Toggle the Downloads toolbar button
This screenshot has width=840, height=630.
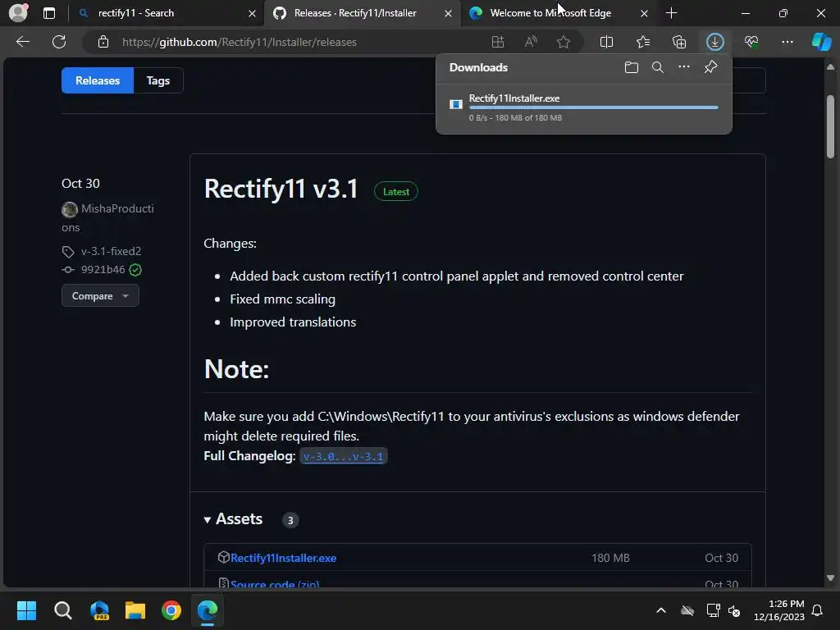pos(715,42)
